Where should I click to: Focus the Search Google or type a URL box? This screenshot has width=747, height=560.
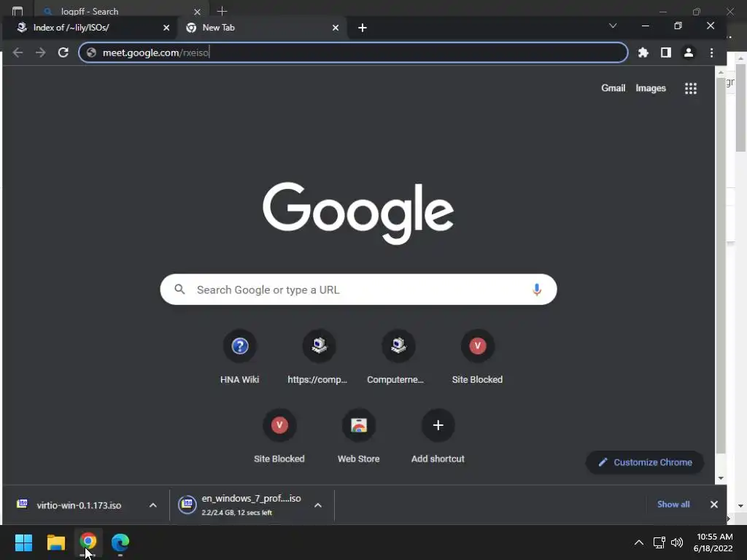pyautogui.click(x=358, y=289)
